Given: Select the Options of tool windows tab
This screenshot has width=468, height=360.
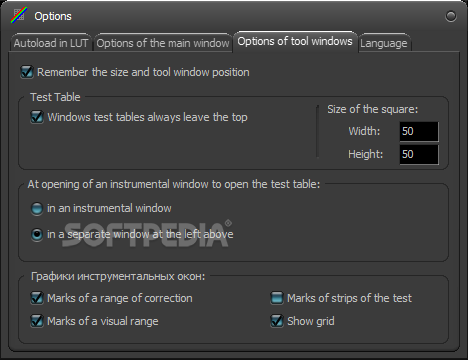Looking at the screenshot, I should coord(295,41).
